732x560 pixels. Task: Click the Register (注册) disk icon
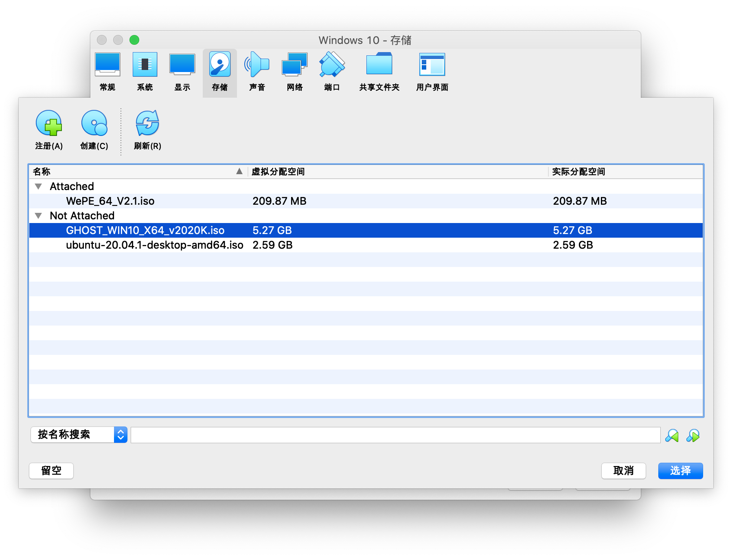click(49, 123)
